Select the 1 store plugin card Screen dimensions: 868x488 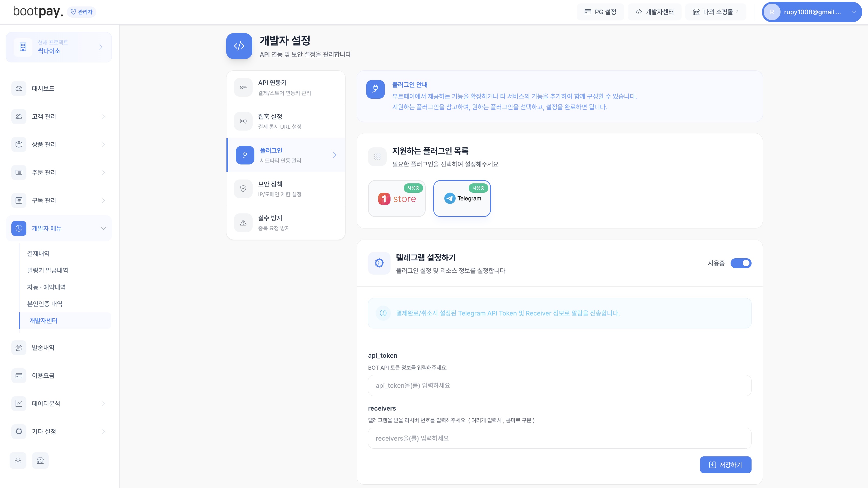coord(396,199)
